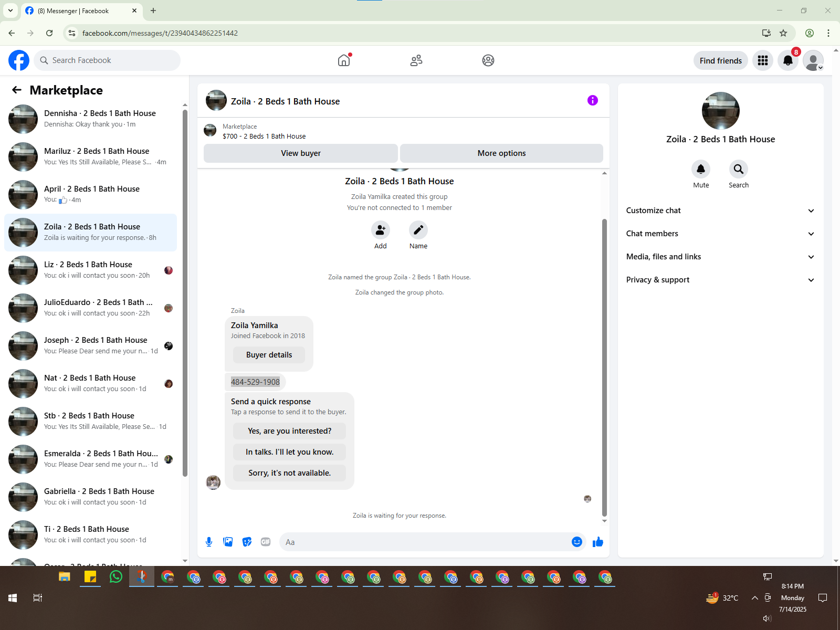The width and height of the screenshot is (840, 630).
Task: Open the Home feed icon
Action: coord(344,60)
